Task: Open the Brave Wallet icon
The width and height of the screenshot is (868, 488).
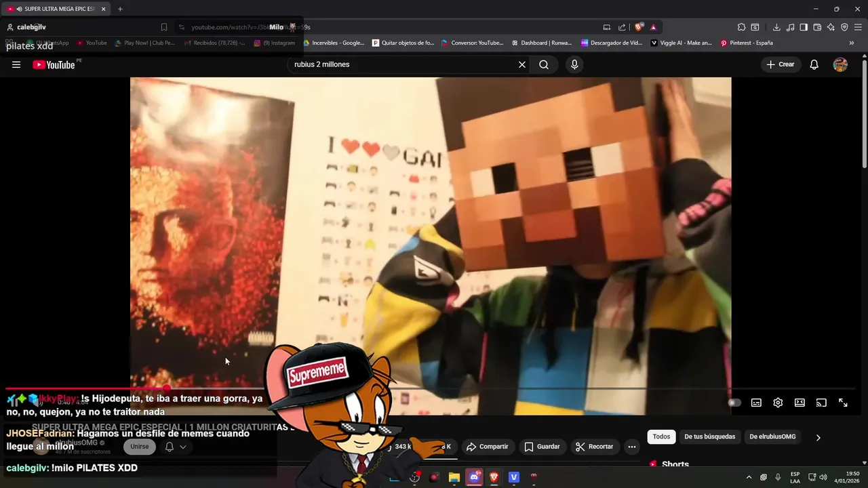Action: (x=817, y=27)
